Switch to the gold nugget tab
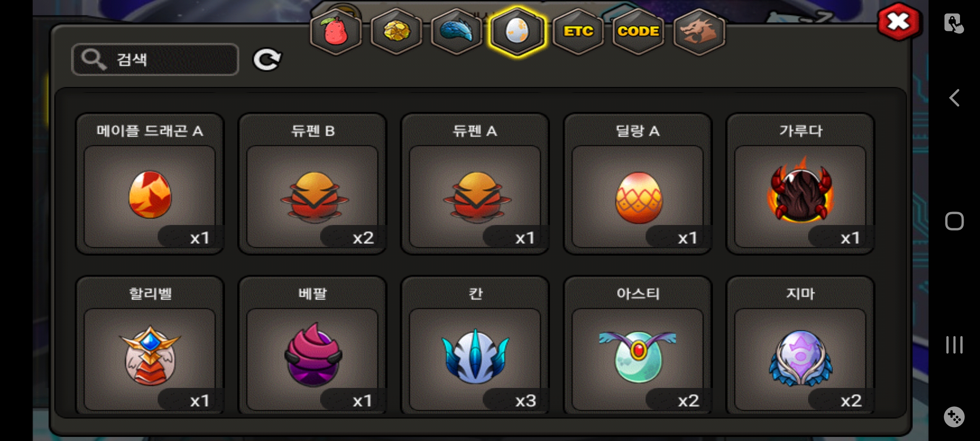Screen dimensions: 980x441 pos(396,31)
